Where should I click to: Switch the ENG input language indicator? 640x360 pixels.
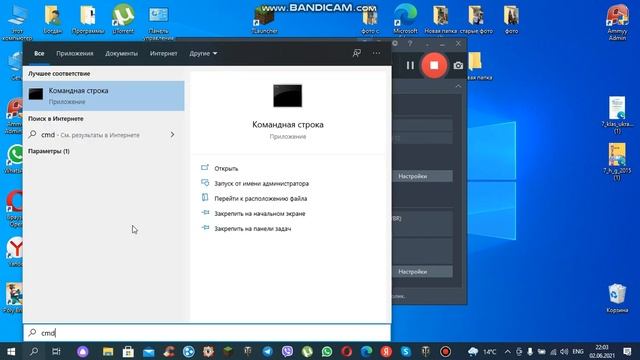578,351
